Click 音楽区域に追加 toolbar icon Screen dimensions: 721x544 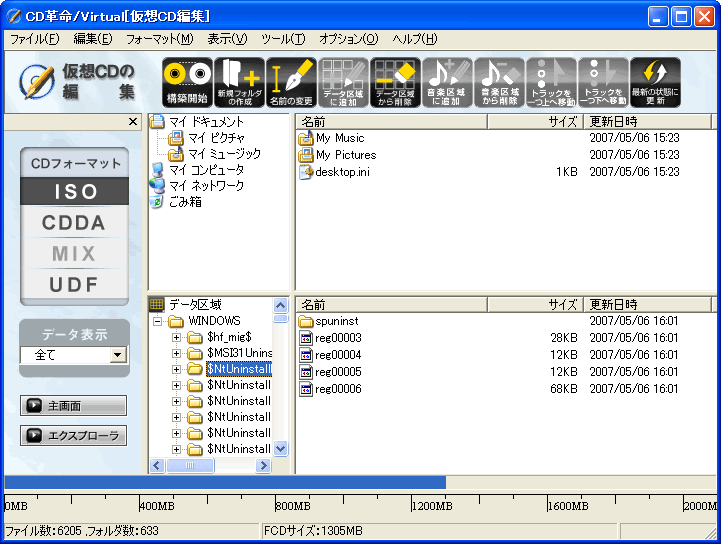coord(447,82)
